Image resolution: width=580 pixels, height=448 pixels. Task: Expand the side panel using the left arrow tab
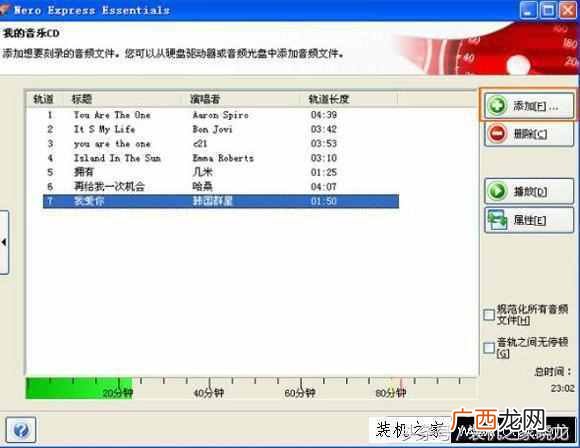4,242
